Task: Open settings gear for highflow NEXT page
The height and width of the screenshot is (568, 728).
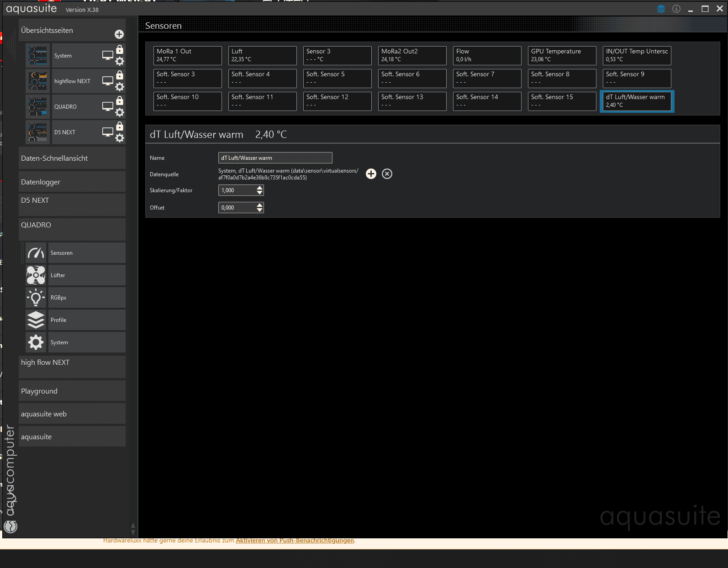Action: pyautogui.click(x=120, y=87)
